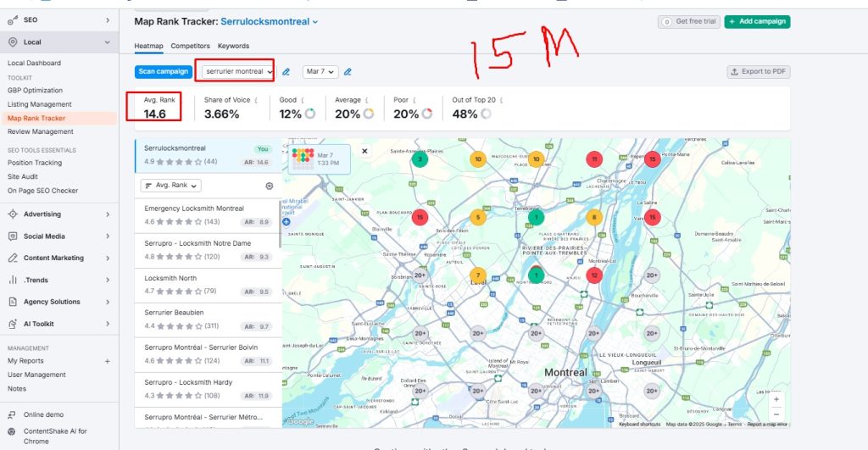Image resolution: width=868 pixels, height=450 pixels.
Task: Click the Content Marketing pencil icon
Action: [13, 258]
